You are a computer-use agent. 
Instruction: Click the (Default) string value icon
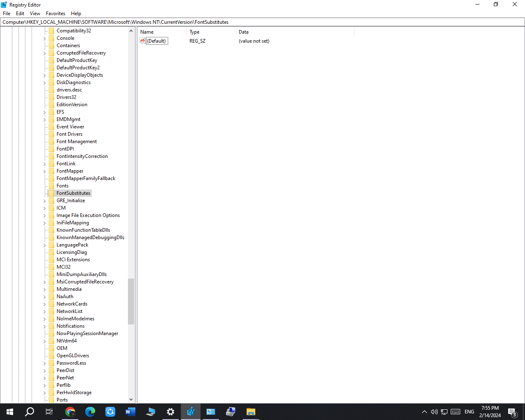coord(143,41)
